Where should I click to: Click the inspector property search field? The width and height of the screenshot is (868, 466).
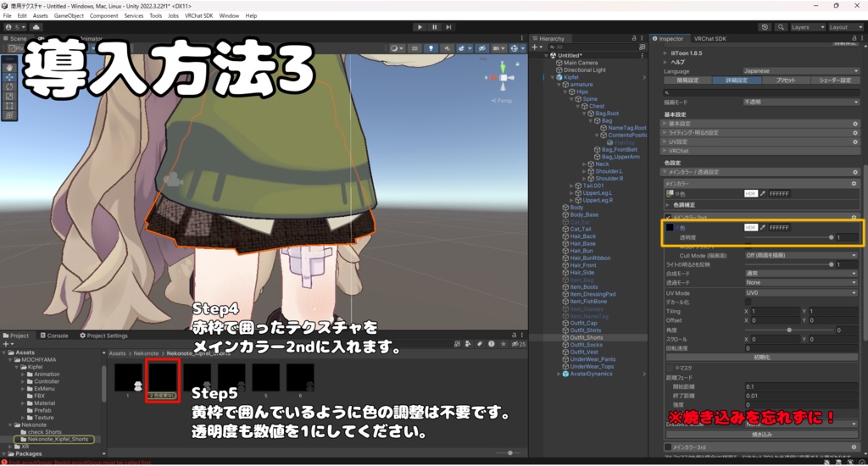[762, 92]
